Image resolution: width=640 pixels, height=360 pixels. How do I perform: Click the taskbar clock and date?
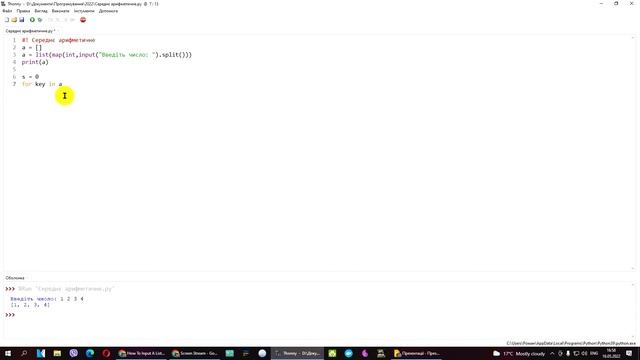[611, 353]
